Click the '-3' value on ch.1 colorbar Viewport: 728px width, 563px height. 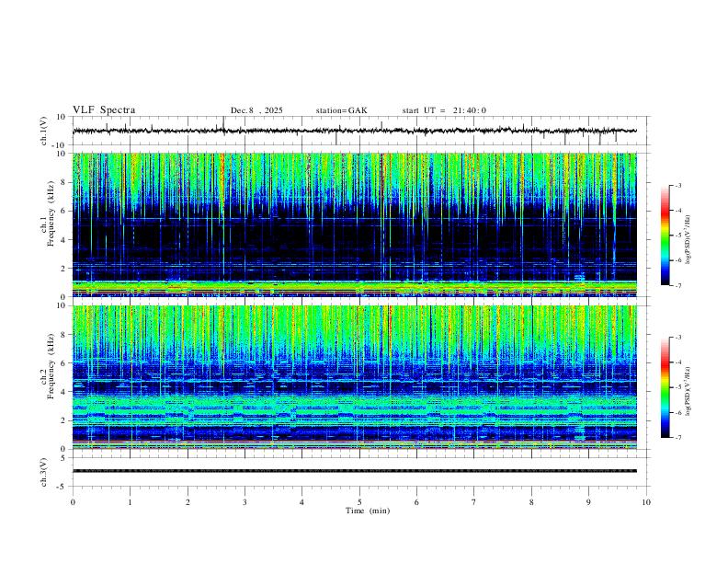coord(677,185)
